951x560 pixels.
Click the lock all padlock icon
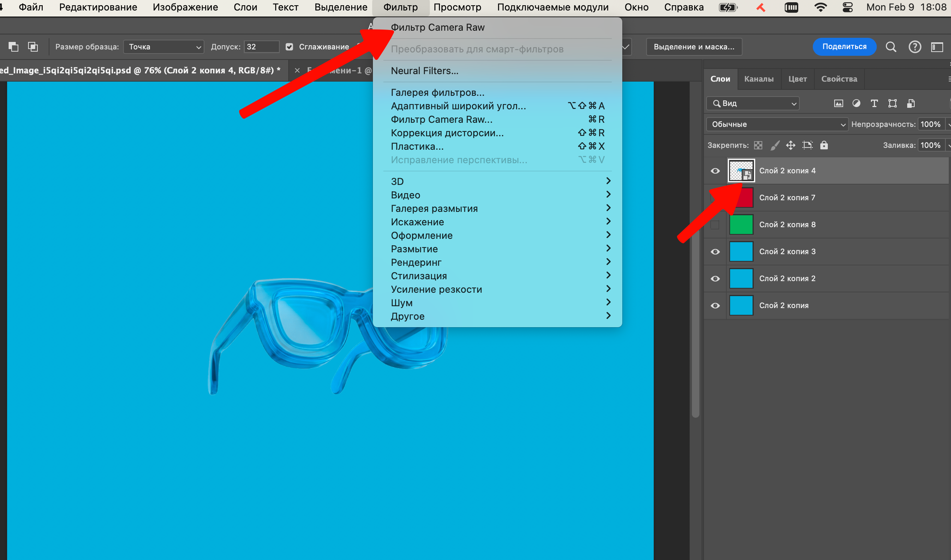(x=824, y=145)
